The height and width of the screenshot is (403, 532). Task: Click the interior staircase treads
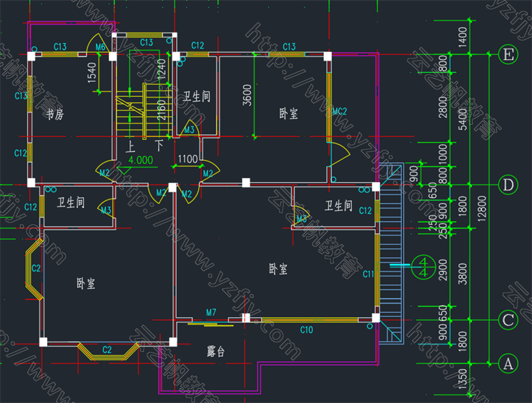[144, 112]
